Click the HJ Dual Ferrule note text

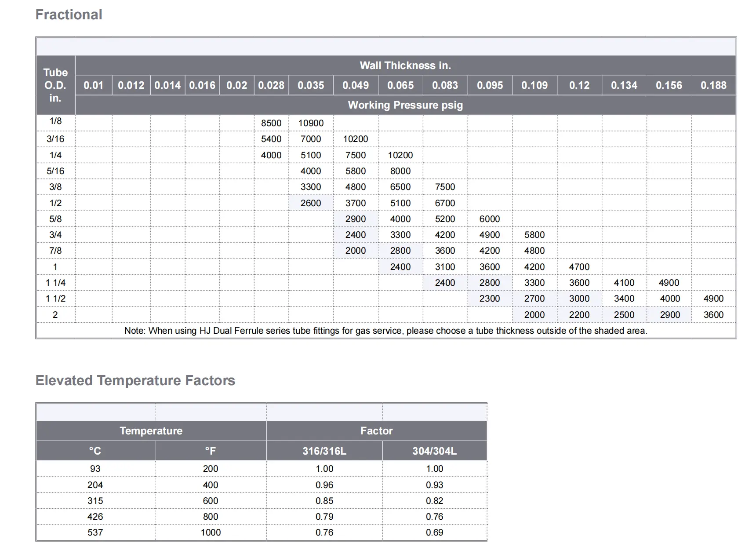pyautogui.click(x=385, y=331)
